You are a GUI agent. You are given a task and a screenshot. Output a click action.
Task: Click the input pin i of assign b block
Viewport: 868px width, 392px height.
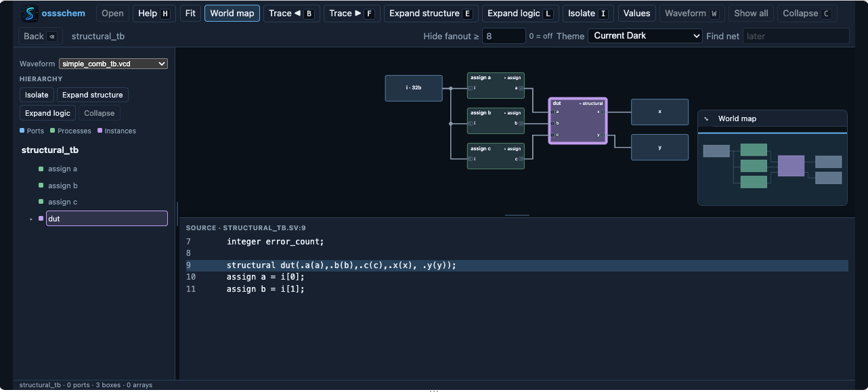tap(471, 123)
